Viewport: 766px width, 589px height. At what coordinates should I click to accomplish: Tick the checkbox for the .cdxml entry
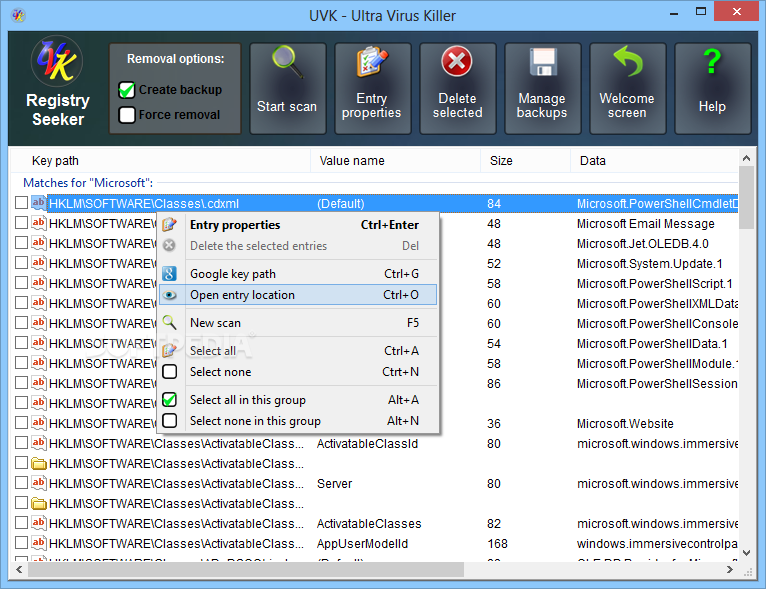[x=21, y=203]
